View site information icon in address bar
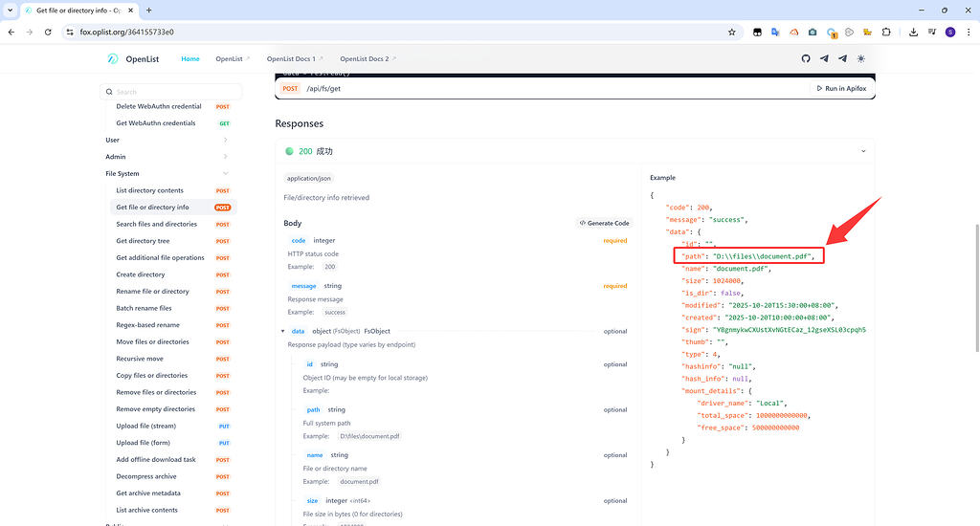 tap(70, 32)
